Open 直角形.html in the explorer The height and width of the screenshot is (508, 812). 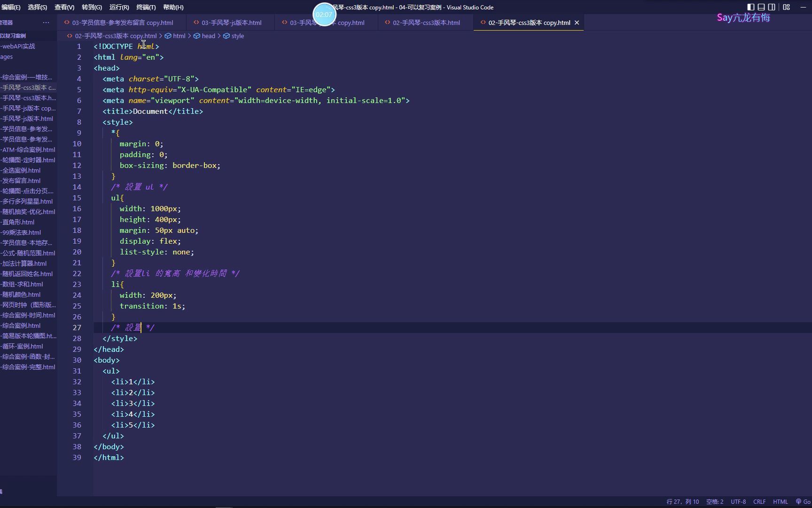[x=28, y=222]
